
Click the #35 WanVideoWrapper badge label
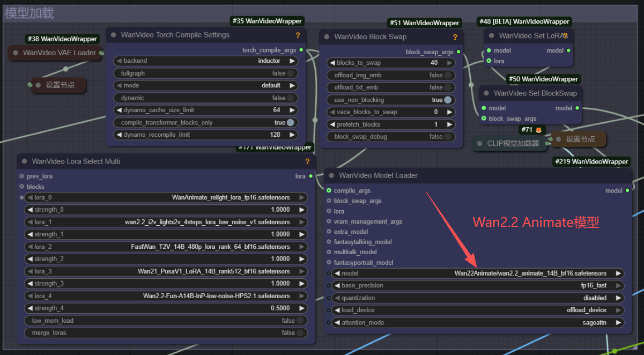click(x=267, y=21)
